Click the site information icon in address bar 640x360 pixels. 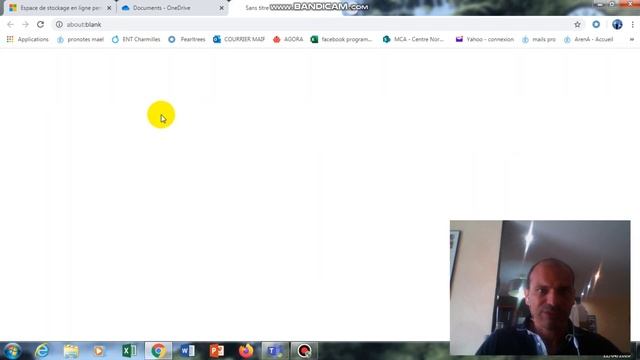pyautogui.click(x=59, y=24)
